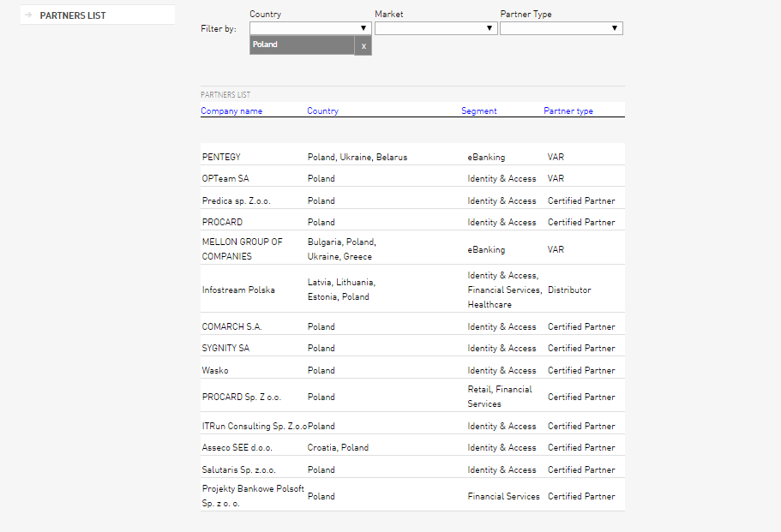
Task: Click Certified Partner in Wasko row
Action: (581, 370)
